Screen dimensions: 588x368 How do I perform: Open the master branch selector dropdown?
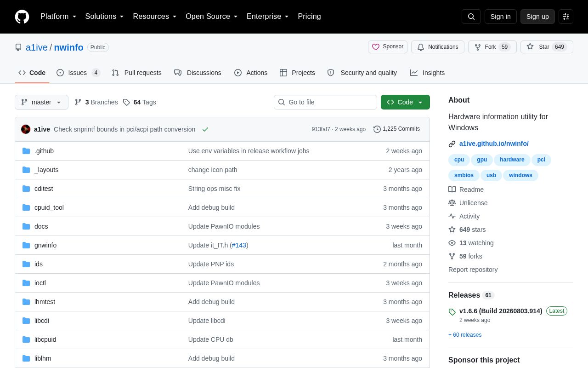point(41,102)
